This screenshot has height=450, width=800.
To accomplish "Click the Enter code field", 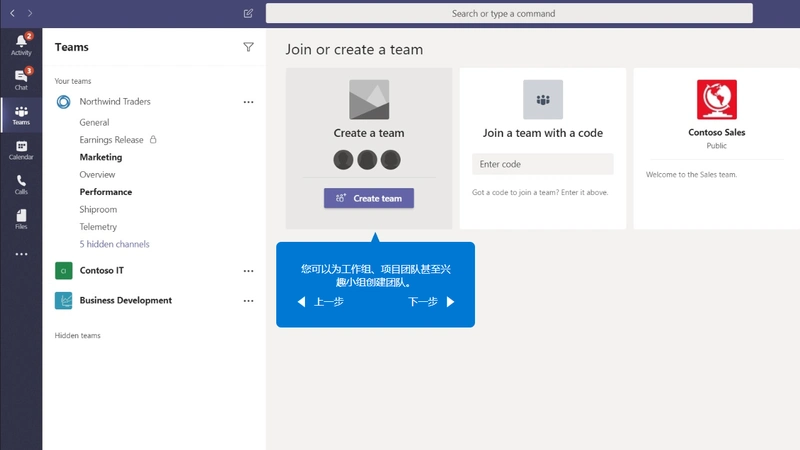I will point(543,164).
